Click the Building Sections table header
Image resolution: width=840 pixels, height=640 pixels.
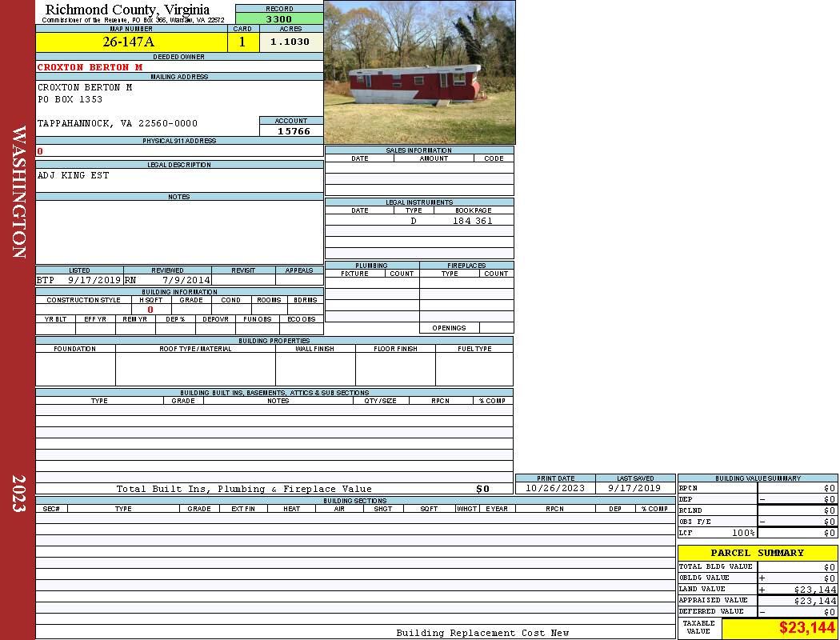[x=354, y=501]
